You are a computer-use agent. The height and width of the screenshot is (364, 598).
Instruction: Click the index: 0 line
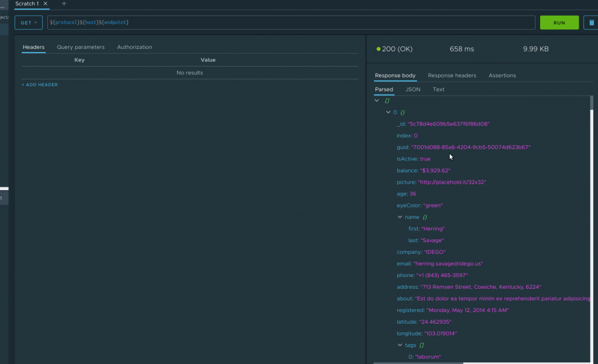point(407,135)
